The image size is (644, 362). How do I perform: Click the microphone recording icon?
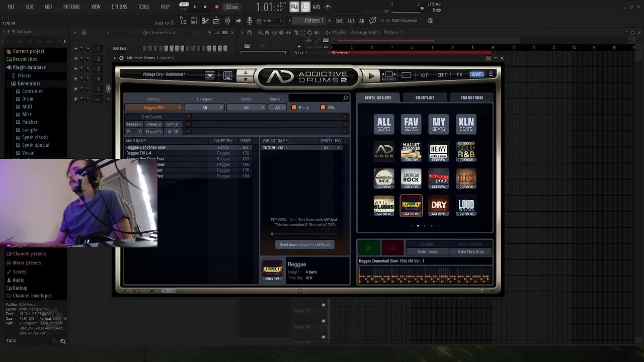pyautogui.click(x=249, y=21)
